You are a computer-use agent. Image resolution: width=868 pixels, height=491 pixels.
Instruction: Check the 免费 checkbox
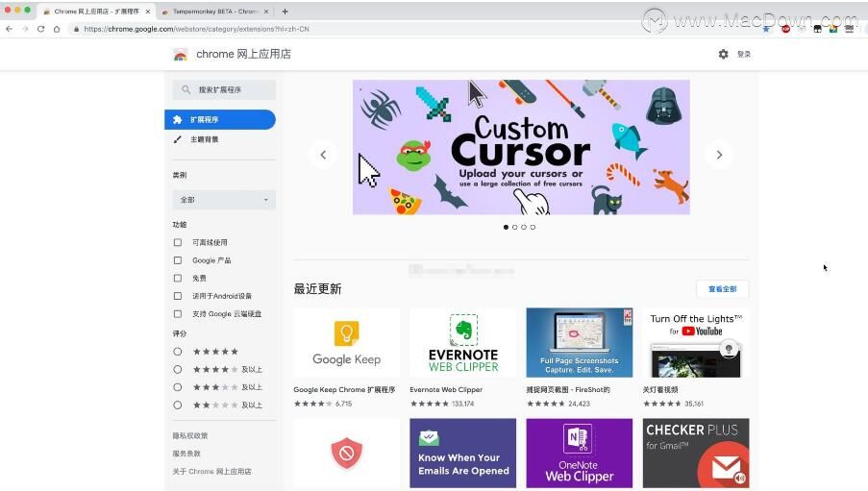pos(178,278)
